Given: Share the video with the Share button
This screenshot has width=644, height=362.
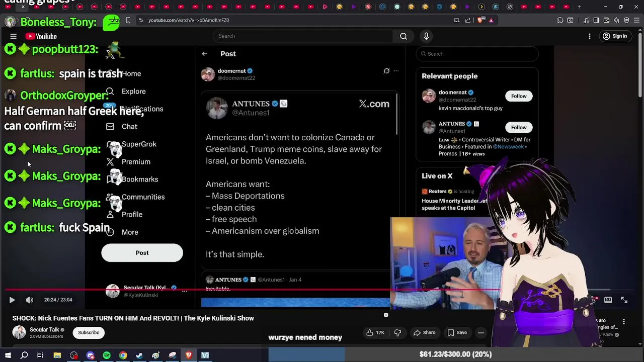Looking at the screenshot, I should [424, 332].
